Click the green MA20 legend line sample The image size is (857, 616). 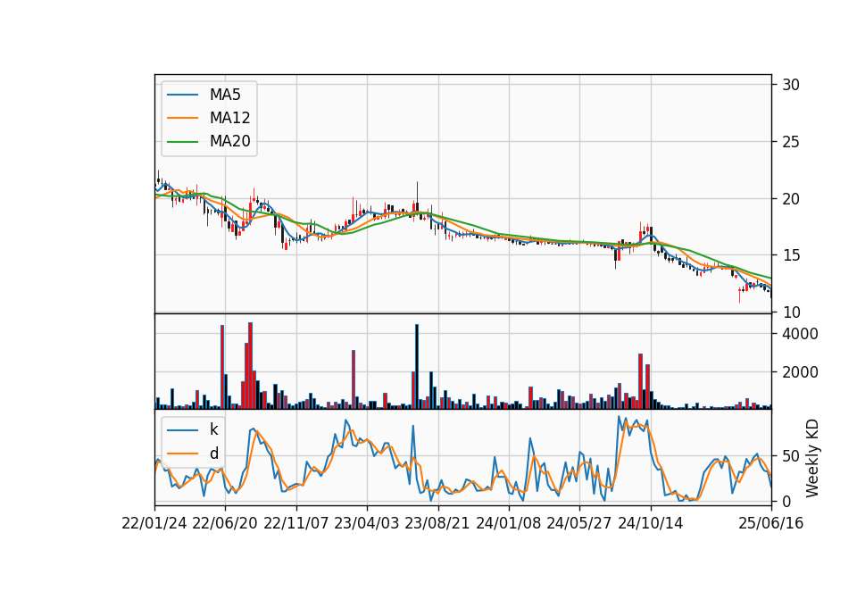click(x=182, y=142)
